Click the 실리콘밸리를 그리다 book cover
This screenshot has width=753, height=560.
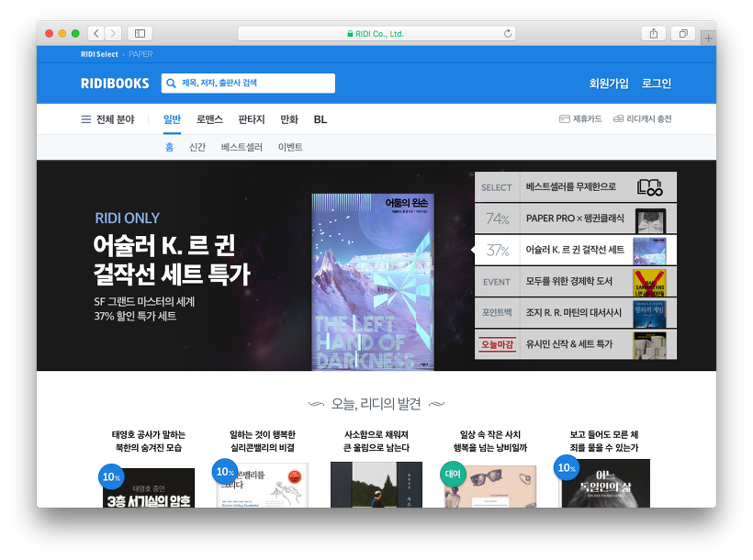pos(264,485)
